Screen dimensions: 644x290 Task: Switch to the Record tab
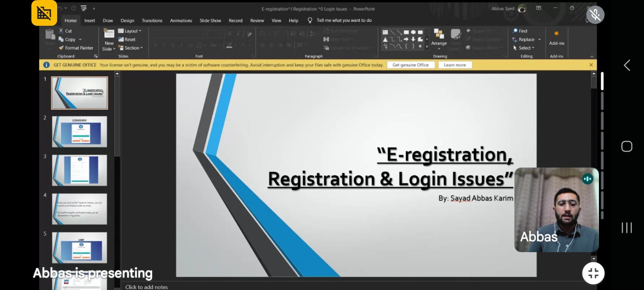click(235, 21)
